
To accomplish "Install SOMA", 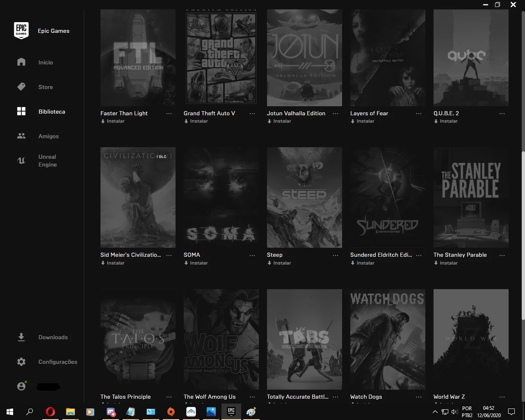I will coord(196,263).
